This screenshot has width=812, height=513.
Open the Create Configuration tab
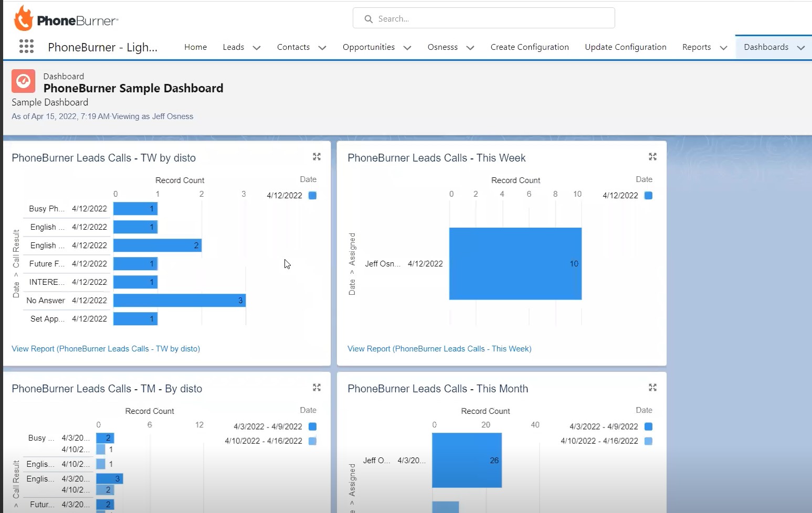click(x=530, y=47)
